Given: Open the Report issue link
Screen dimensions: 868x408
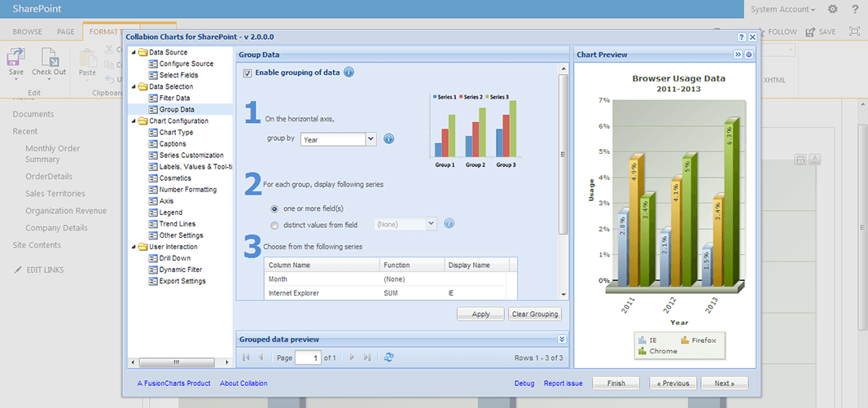Looking at the screenshot, I should coord(563,383).
